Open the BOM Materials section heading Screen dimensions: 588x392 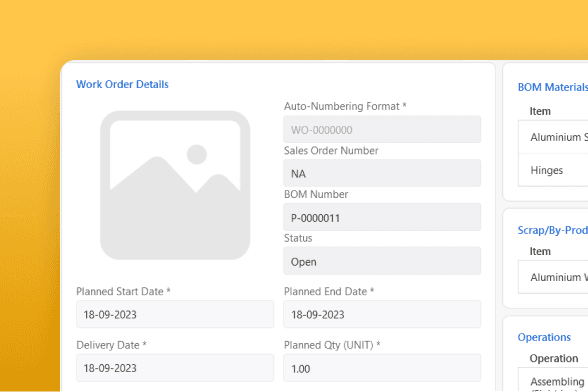[x=553, y=87]
